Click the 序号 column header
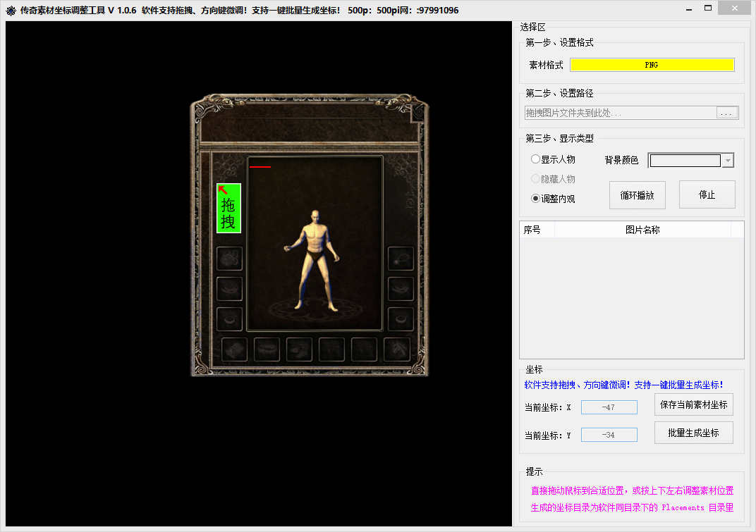The image size is (756, 532). (x=537, y=230)
